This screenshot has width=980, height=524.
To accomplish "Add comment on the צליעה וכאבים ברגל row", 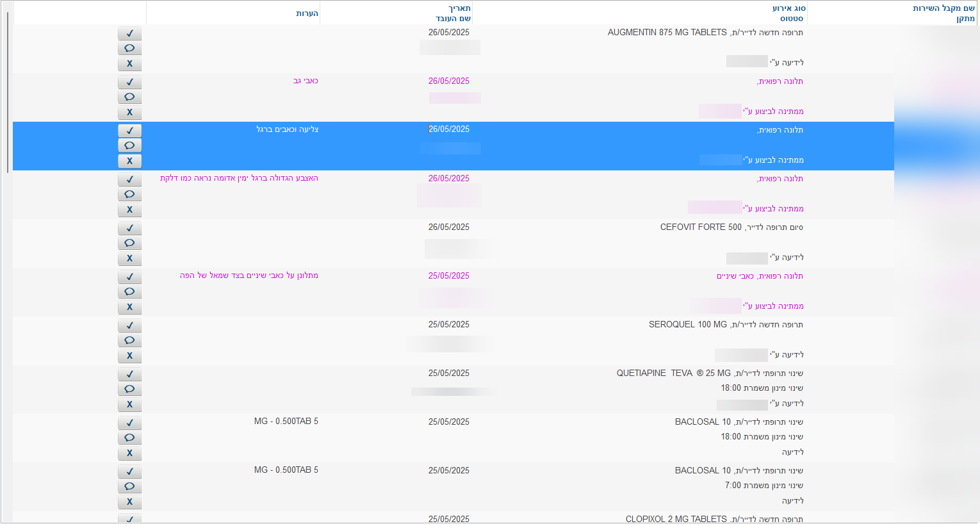I will (x=129, y=146).
